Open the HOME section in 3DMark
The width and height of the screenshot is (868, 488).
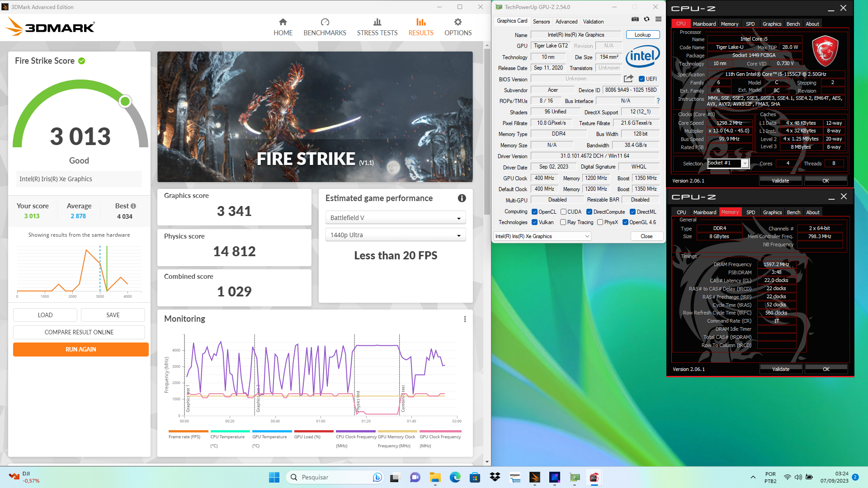tap(283, 27)
